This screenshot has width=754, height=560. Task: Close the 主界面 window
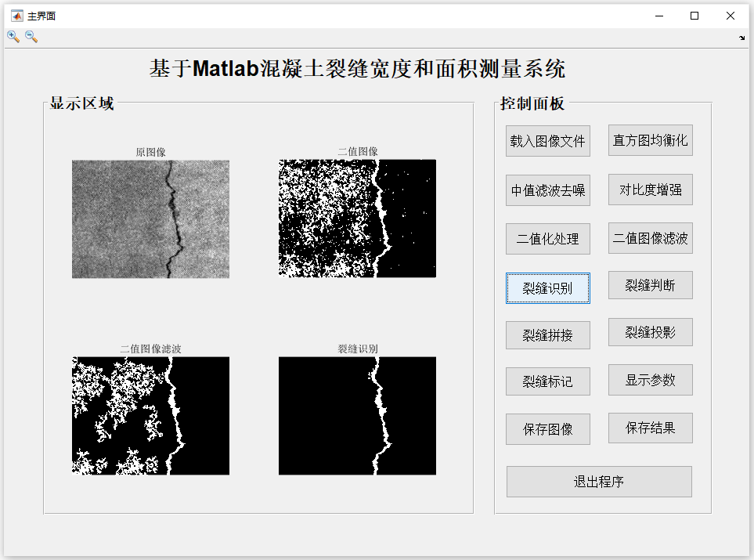tap(731, 16)
